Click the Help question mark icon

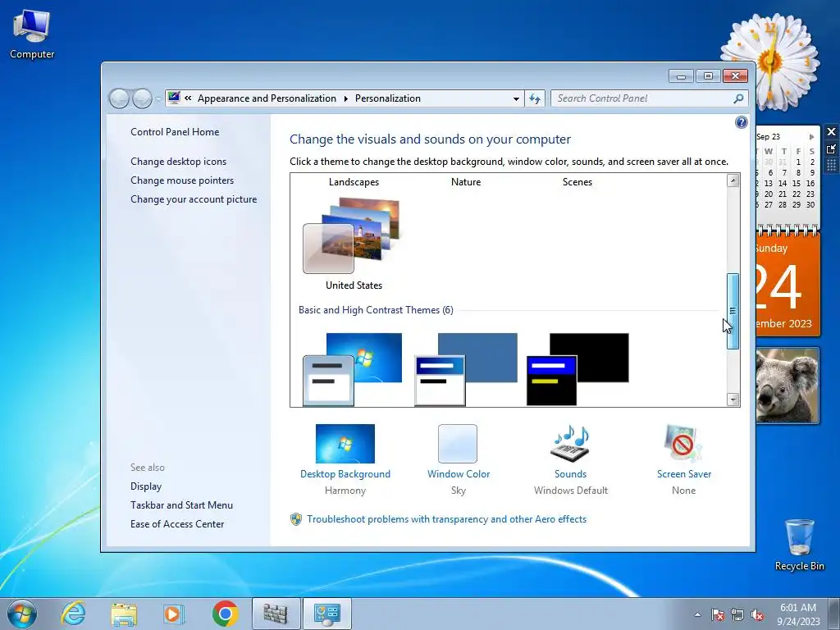tap(741, 122)
